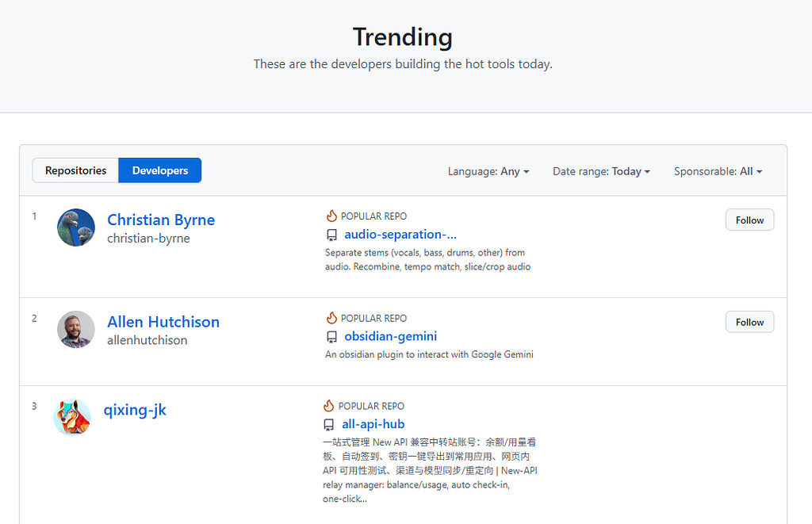
Task: Open Christian Byrne's profile name link
Action: tap(161, 220)
